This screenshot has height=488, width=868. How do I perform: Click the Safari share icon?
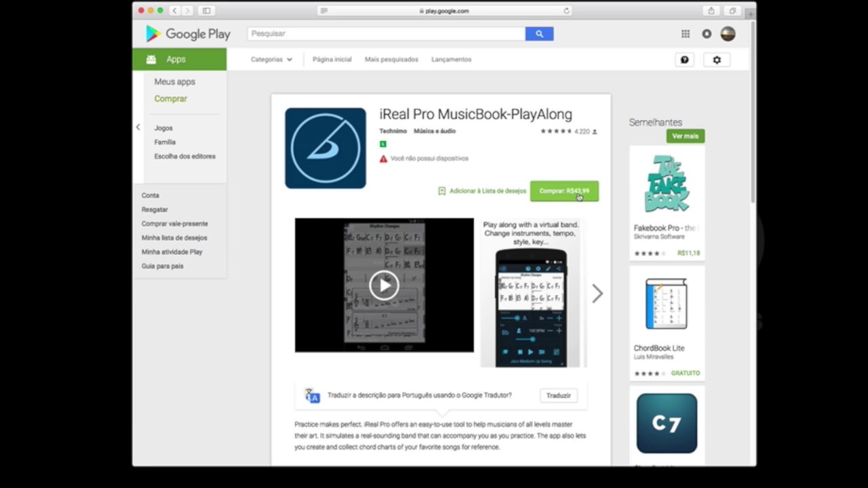point(711,11)
